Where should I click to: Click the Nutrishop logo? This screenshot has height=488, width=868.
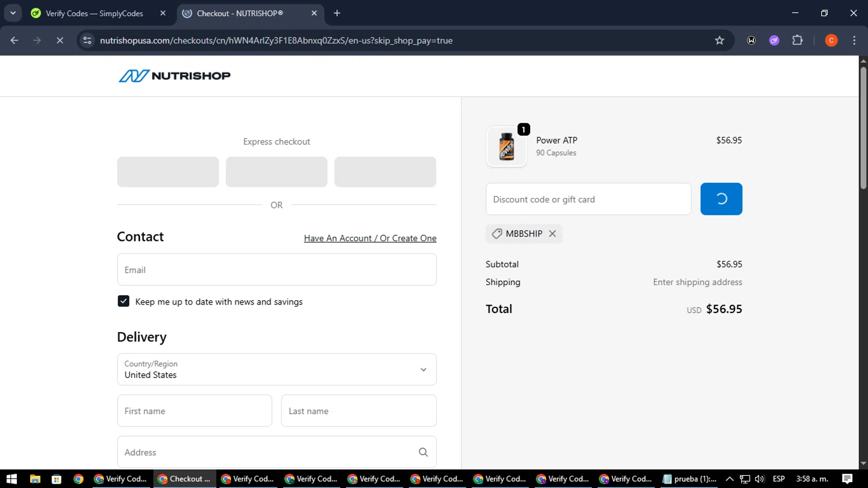click(174, 76)
